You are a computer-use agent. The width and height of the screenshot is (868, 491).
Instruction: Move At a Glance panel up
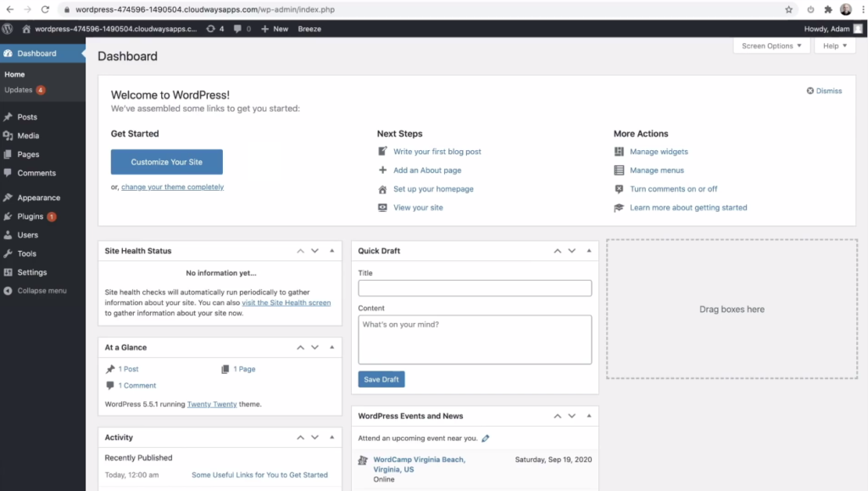[301, 348]
